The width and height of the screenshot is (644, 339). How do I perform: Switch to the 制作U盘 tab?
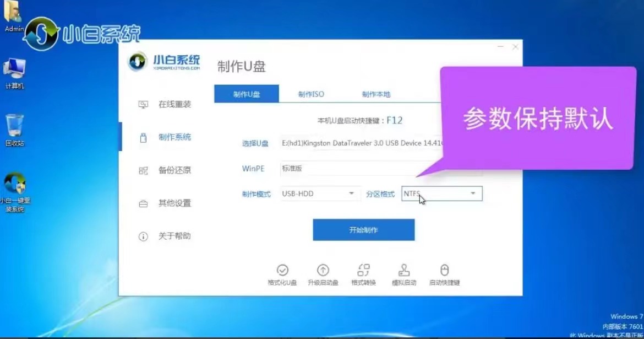[247, 94]
